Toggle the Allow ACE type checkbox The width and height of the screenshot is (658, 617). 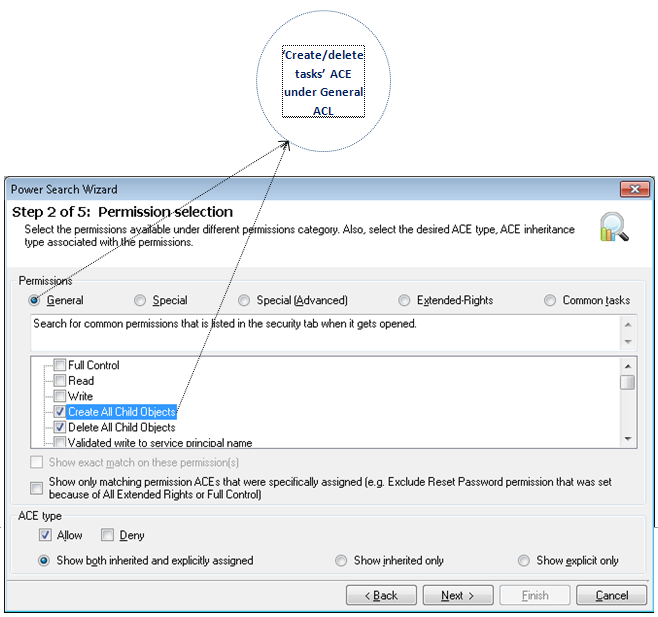(x=45, y=535)
